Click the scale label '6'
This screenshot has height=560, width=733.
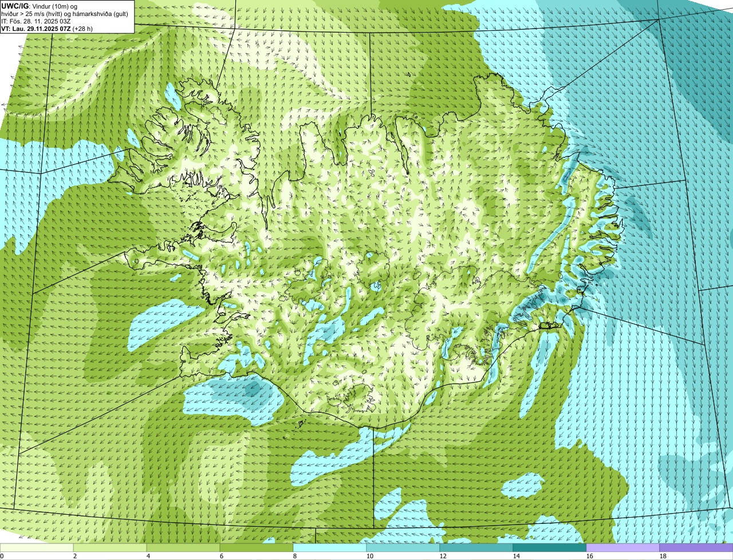click(x=222, y=556)
